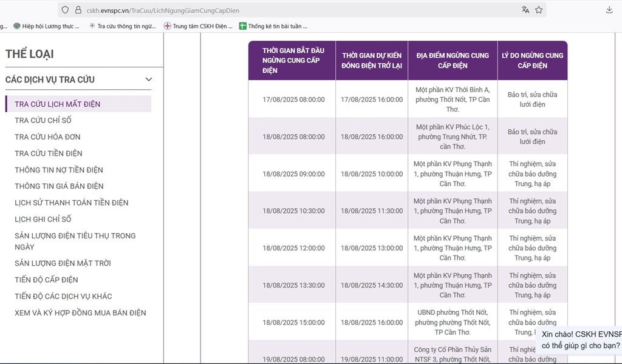Screen dimensions: 622x364
Task: Click the padlock site security icon
Action: click(78, 10)
